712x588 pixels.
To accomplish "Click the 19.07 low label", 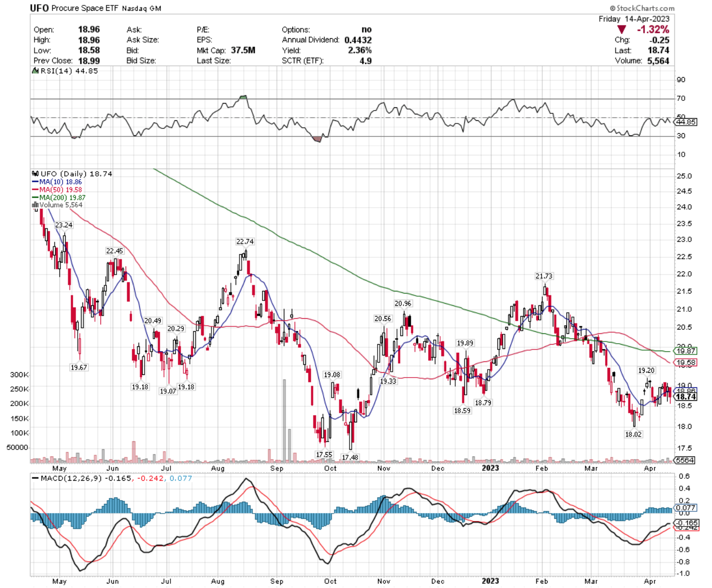I will (x=168, y=391).
